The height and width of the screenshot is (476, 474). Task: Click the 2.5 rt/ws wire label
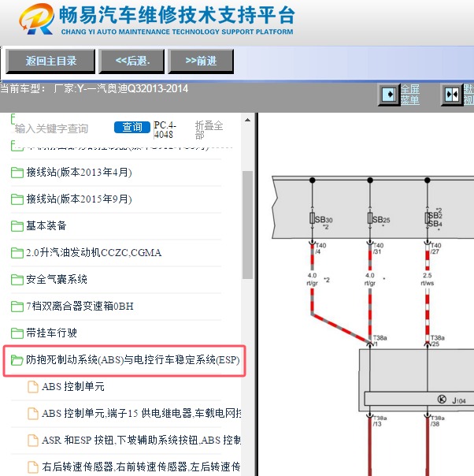pyautogui.click(x=427, y=279)
